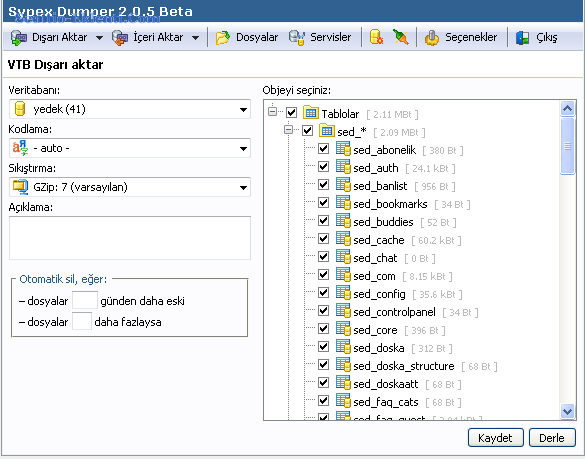585x459 pixels.
Task: Click the 'günden daha eski' days input
Action: (85, 300)
